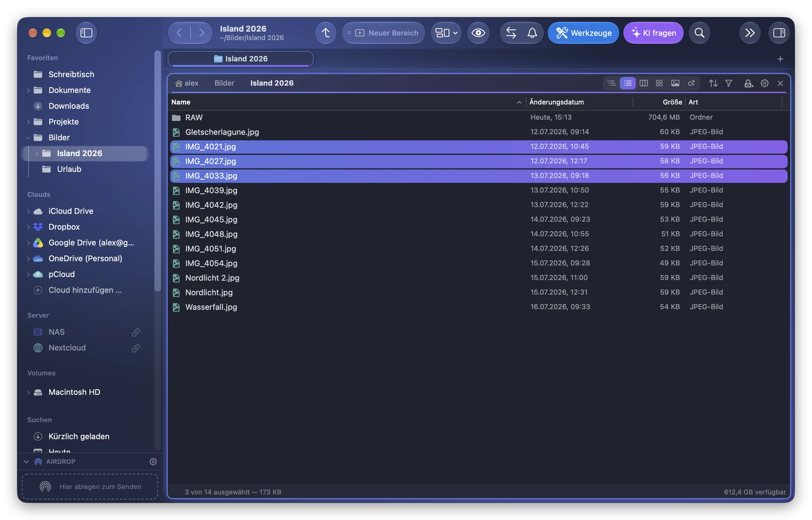This screenshot has height=520, width=812.
Task: Open the Werkzeuge tools menu
Action: click(583, 33)
